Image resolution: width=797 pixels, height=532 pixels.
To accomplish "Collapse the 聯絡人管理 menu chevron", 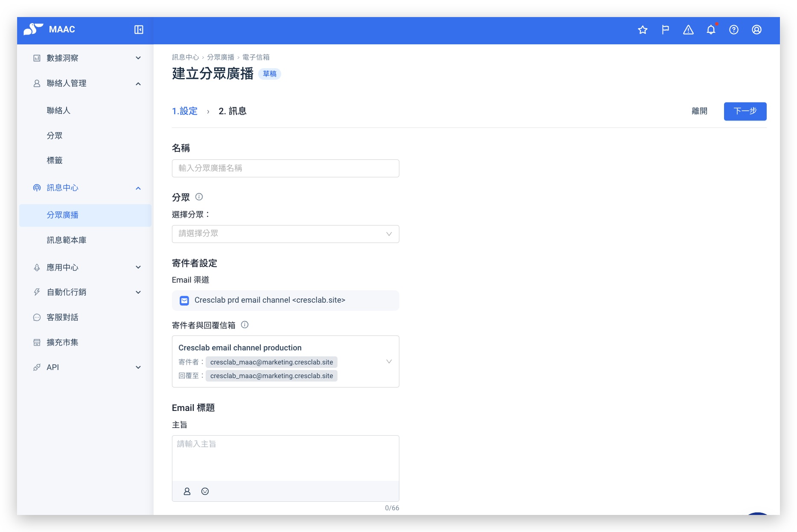I will pos(138,84).
